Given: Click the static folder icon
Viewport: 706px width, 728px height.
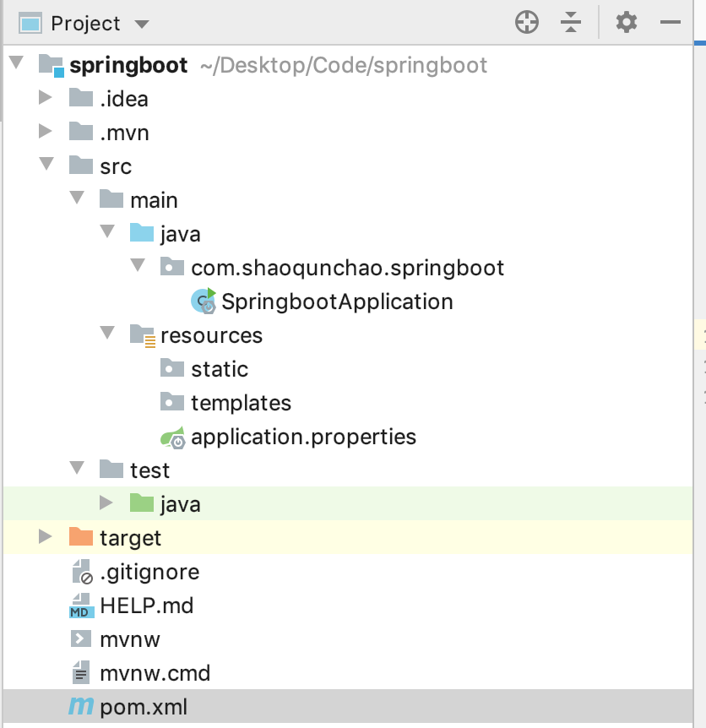Looking at the screenshot, I should click(x=172, y=367).
